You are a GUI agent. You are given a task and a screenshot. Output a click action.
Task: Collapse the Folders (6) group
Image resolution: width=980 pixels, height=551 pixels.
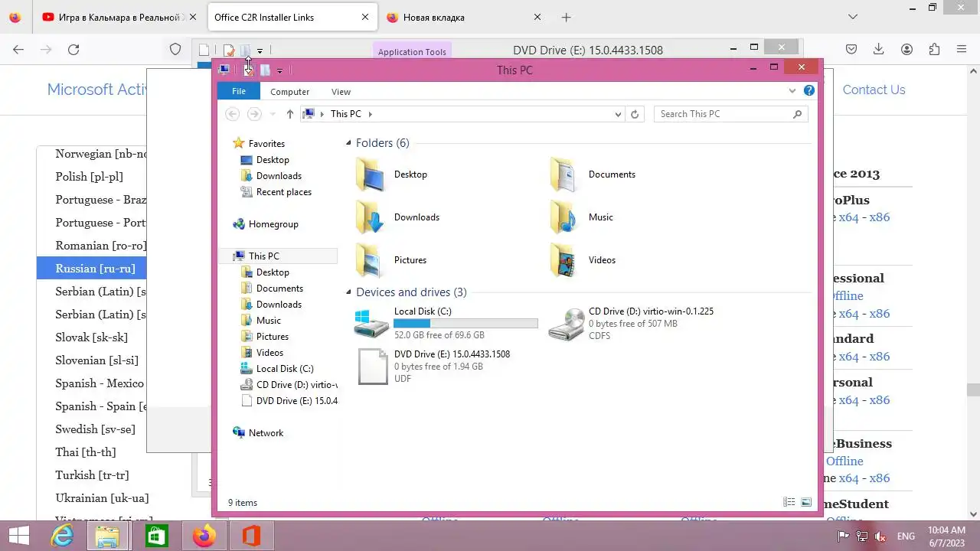click(348, 143)
